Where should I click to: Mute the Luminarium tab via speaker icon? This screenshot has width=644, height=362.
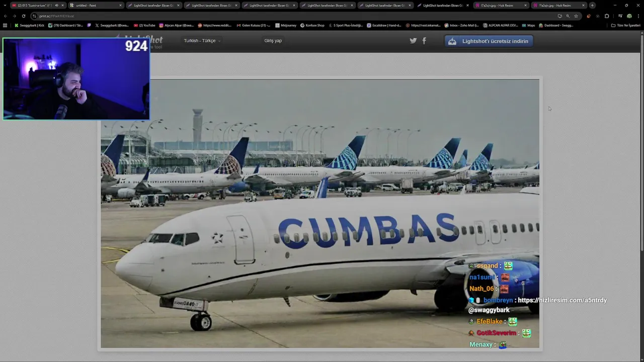pyautogui.click(x=56, y=6)
